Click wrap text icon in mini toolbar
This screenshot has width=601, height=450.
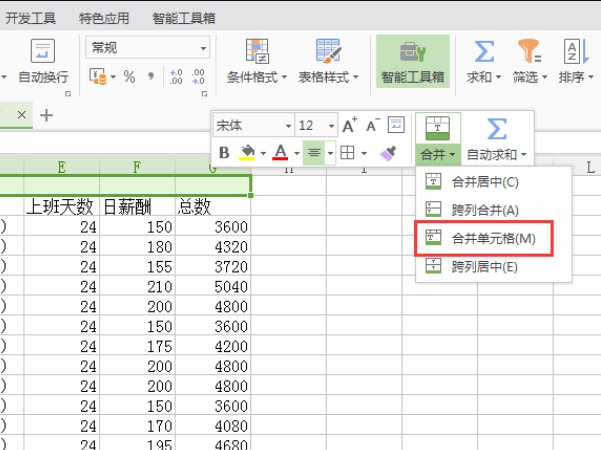coord(396,125)
